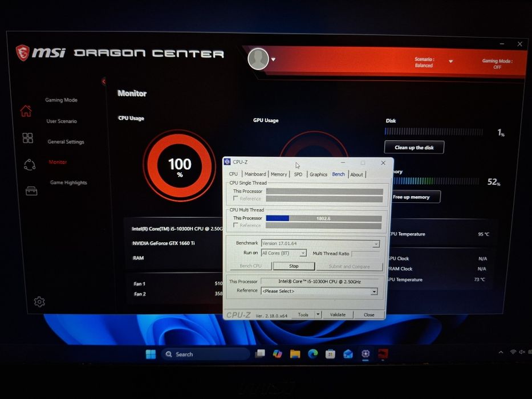Click Clean up the disk button
Viewport: 532px width, 399px height.
414,147
